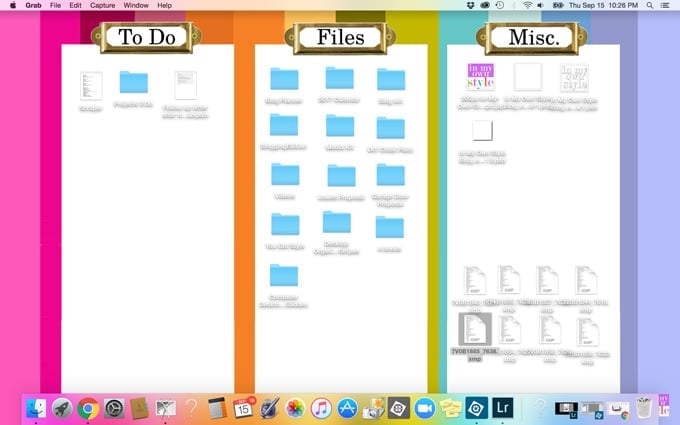Screen dimensions: 680x425
Task: Open the Window menu in menu bar
Action: pyautogui.click(x=136, y=6)
